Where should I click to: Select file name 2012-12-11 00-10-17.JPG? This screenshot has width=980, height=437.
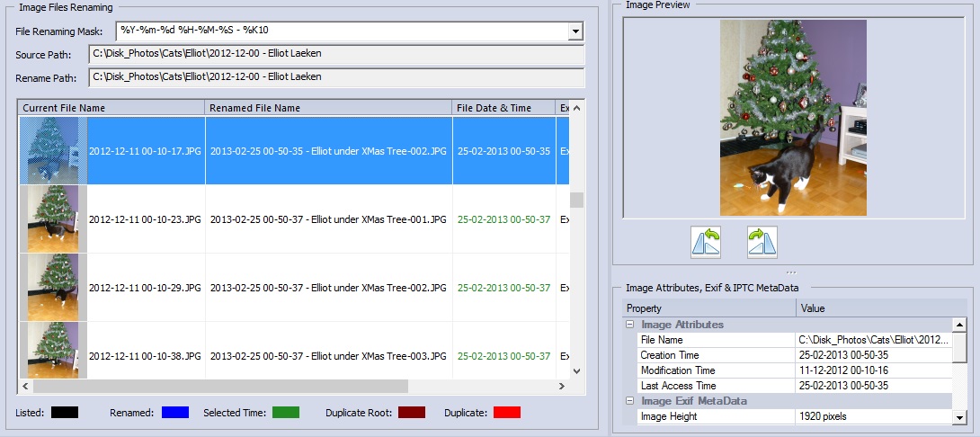pos(145,151)
